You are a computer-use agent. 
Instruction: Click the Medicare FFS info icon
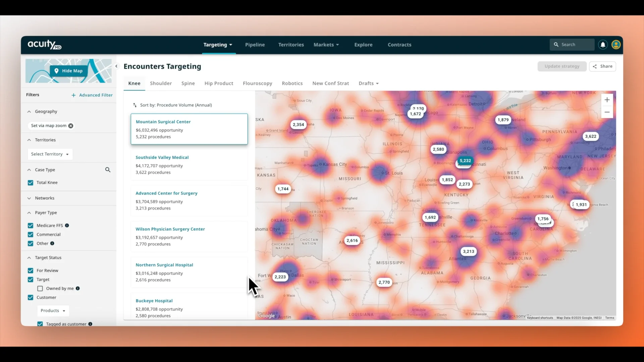(67, 226)
